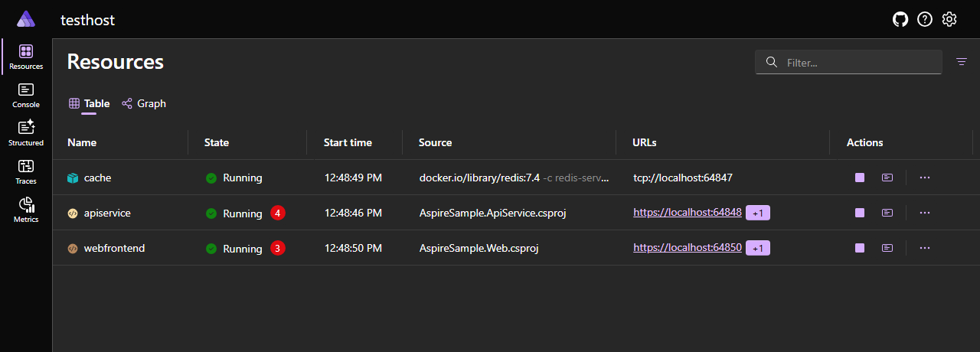Select the Table view tab
The height and width of the screenshot is (352, 980).
click(x=89, y=103)
